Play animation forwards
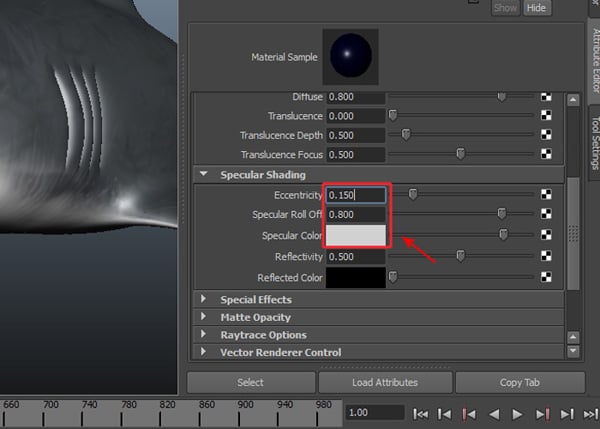Image resolution: width=600 pixels, height=429 pixels. pyautogui.click(x=517, y=413)
